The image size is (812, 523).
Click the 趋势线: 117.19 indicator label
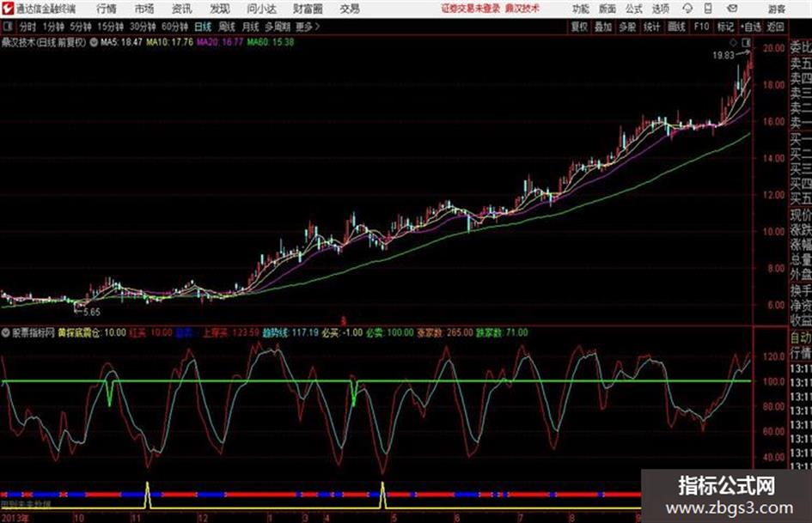pos(290,333)
